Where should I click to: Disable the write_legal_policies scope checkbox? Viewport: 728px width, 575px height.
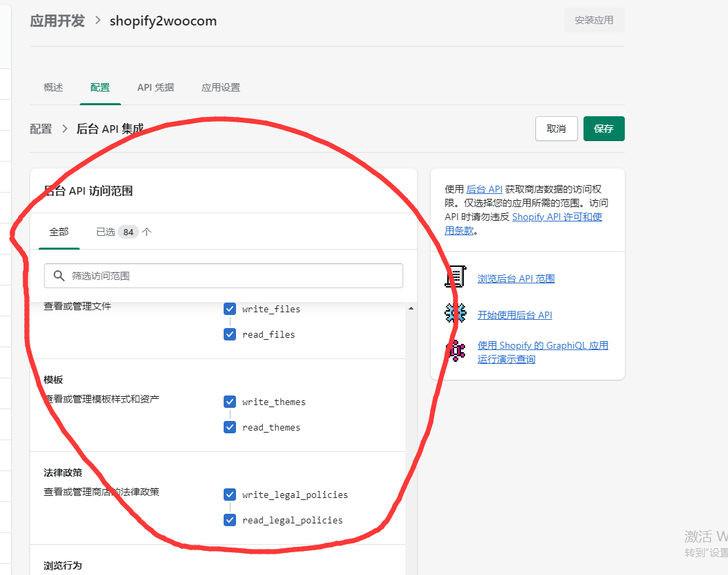230,495
